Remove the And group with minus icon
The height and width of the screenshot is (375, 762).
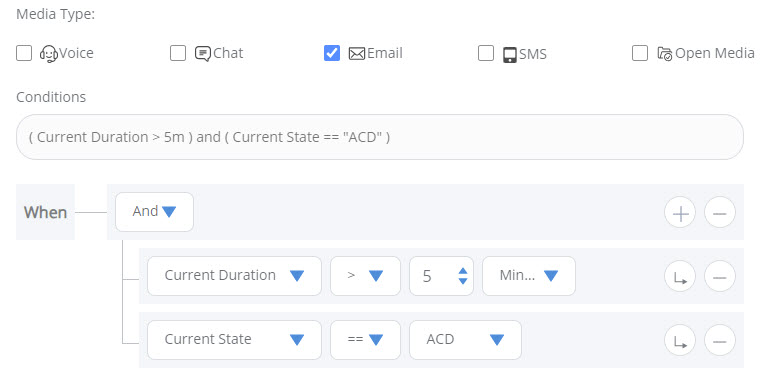pos(720,213)
